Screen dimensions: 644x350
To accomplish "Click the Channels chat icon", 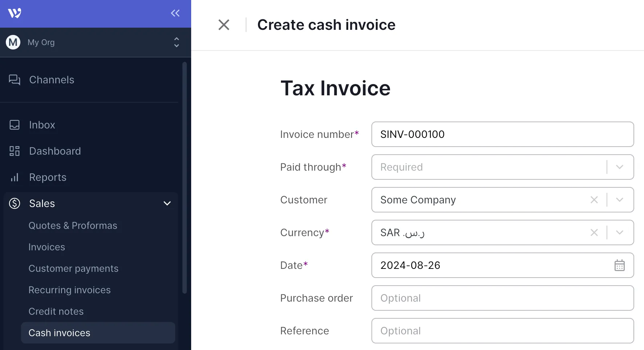I will coord(15,80).
